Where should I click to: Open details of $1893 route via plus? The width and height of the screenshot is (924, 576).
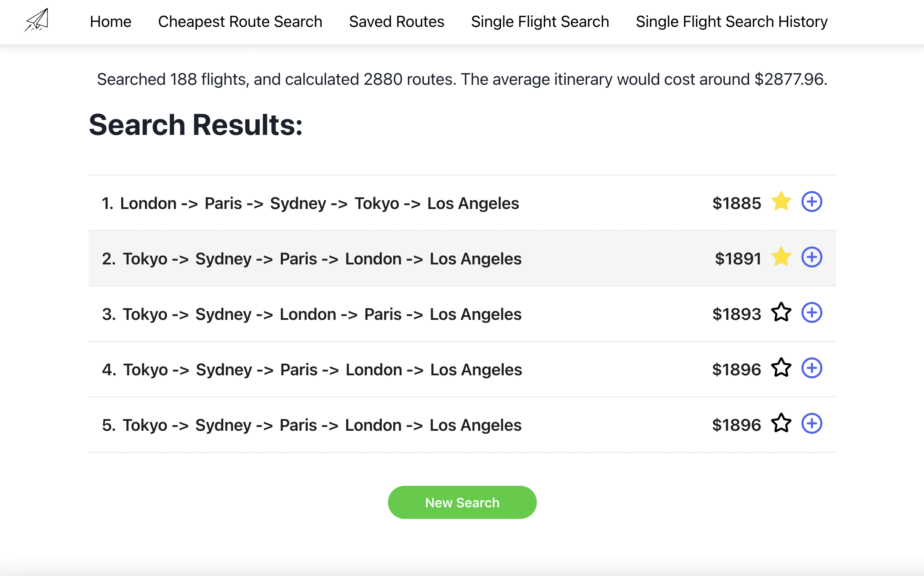(811, 313)
